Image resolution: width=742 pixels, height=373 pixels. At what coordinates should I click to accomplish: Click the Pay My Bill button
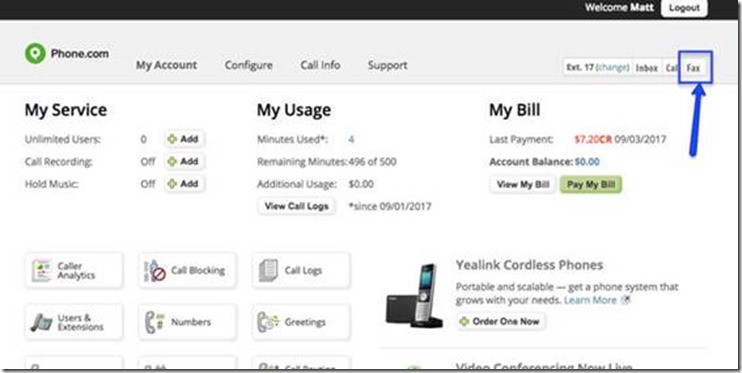click(x=591, y=185)
